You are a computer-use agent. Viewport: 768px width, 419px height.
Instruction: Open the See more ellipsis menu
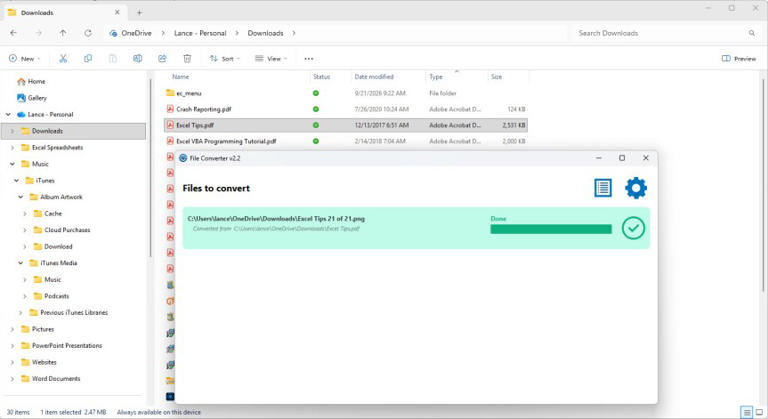coord(309,58)
